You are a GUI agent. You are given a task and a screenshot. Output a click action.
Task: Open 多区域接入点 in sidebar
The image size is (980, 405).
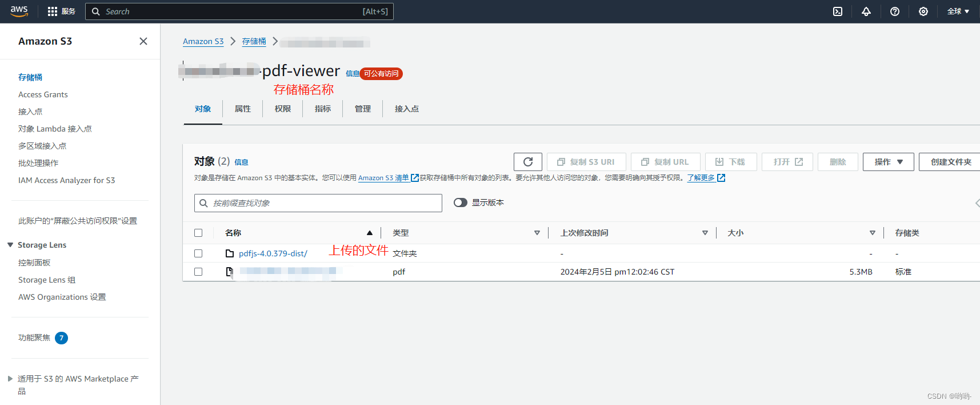click(x=42, y=146)
